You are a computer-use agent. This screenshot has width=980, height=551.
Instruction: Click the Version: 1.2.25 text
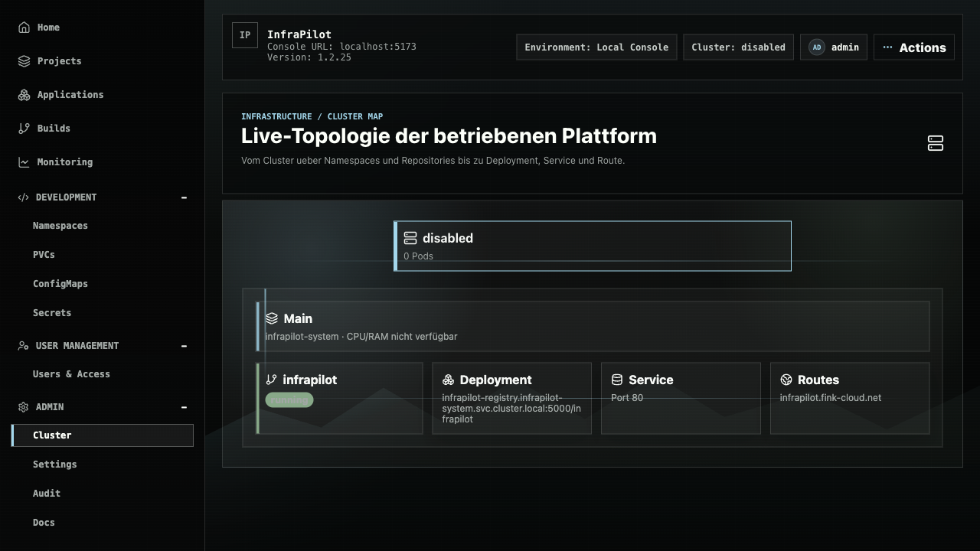coord(309,57)
